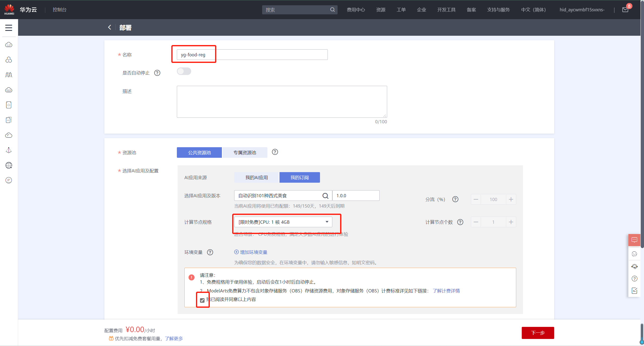Switch to 我的AI应用 tab
644x346 pixels.
(256, 177)
